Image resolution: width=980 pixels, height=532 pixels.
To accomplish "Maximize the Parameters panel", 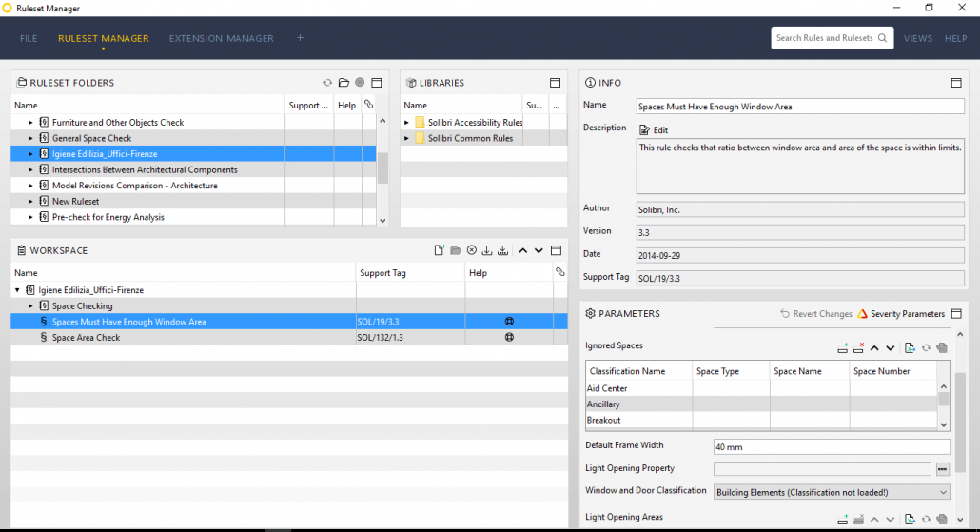I will [956, 313].
